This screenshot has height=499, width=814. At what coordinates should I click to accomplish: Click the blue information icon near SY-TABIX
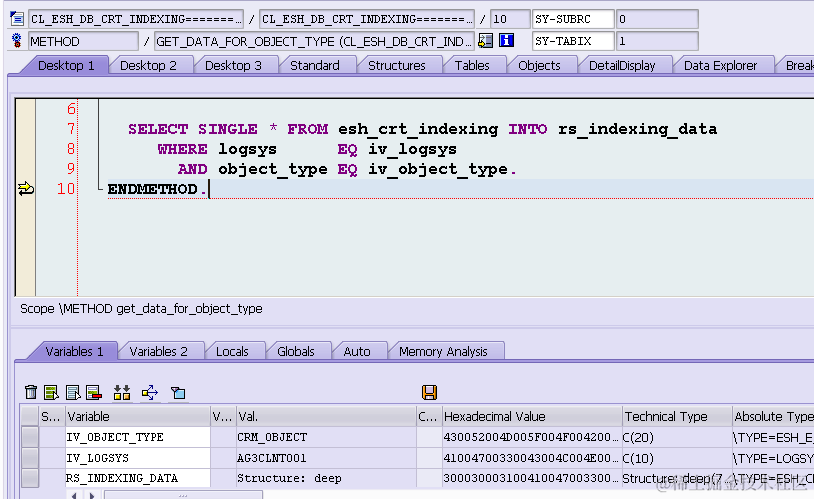pos(506,41)
